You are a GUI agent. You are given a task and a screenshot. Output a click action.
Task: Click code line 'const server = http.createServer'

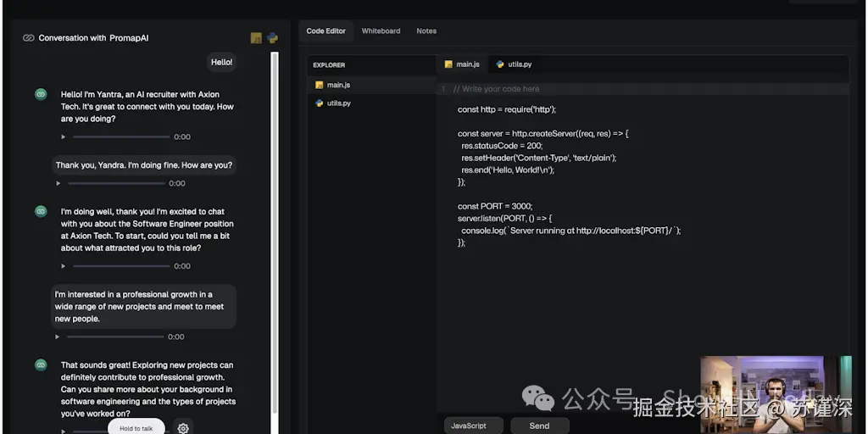tap(543, 134)
